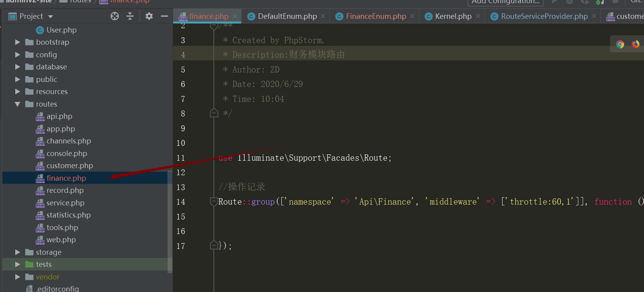Close the RouteServiceProvider.php tab
This screenshot has width=644, height=292.
(594, 16)
